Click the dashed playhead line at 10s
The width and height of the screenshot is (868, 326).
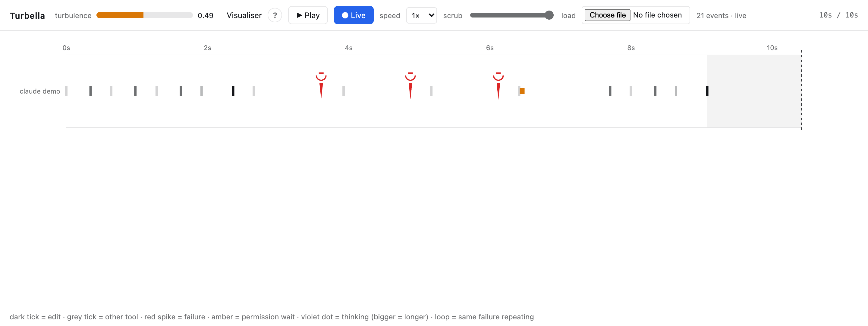coord(801,90)
